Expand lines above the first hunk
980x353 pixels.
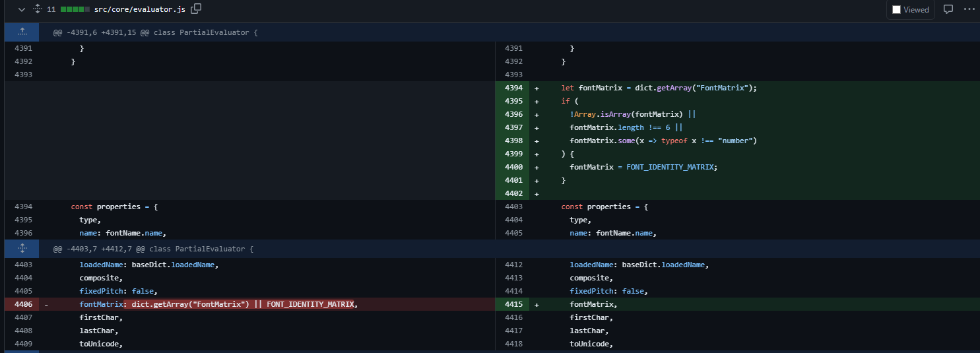(22, 32)
